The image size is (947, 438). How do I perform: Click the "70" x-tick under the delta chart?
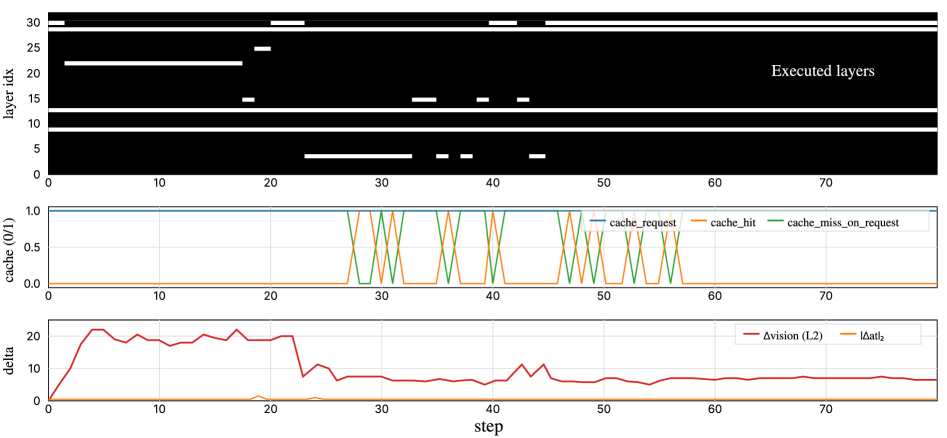tap(826, 411)
